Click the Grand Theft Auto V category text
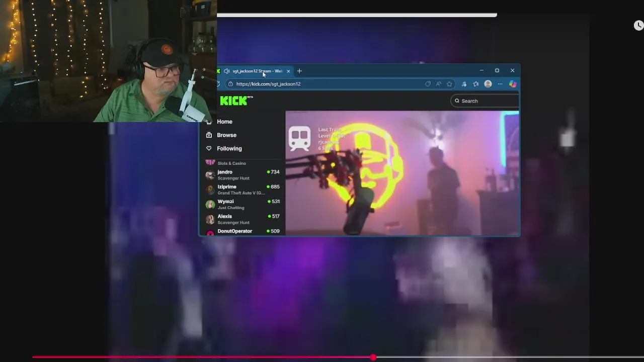This screenshot has height=362, width=644. pyautogui.click(x=241, y=193)
